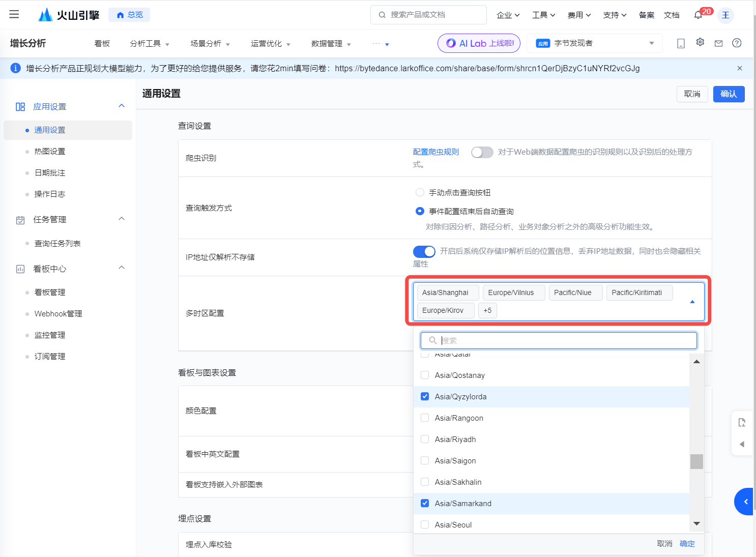Image resolution: width=756 pixels, height=557 pixels.
Task: Open the 运营优化 nav menu
Action: click(x=271, y=44)
